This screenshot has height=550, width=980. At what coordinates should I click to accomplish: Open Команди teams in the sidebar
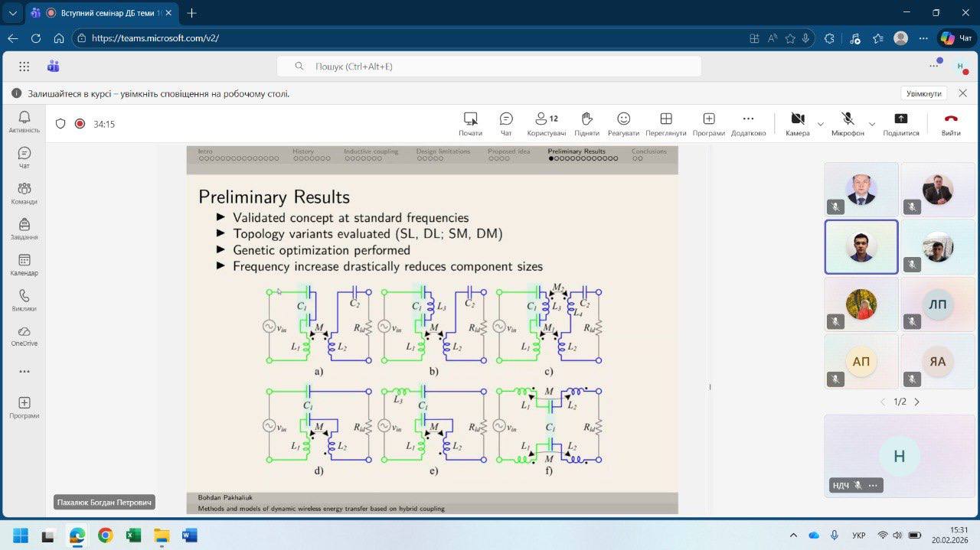tap(24, 193)
